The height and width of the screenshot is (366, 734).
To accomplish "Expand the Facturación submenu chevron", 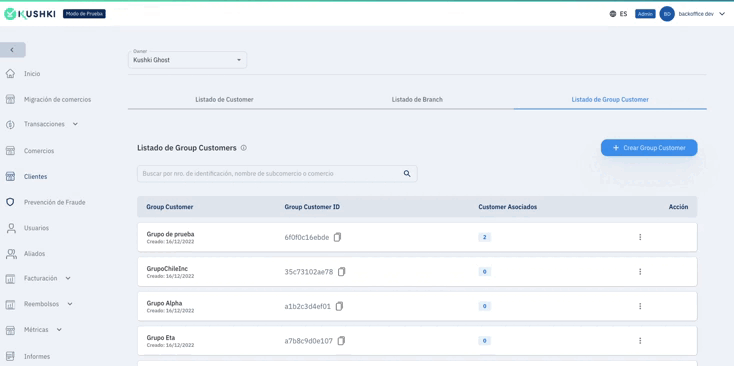I will click(x=68, y=278).
